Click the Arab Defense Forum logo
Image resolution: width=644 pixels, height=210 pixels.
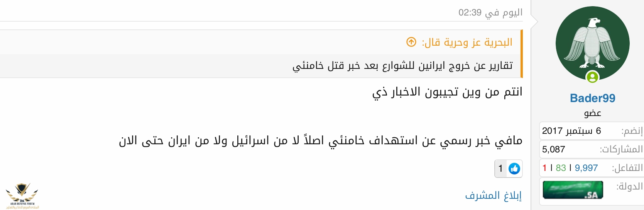pos(22,196)
